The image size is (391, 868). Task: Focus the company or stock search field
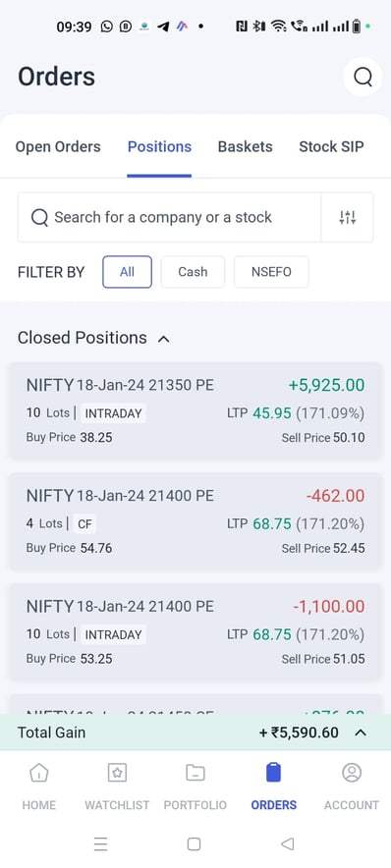(x=170, y=218)
